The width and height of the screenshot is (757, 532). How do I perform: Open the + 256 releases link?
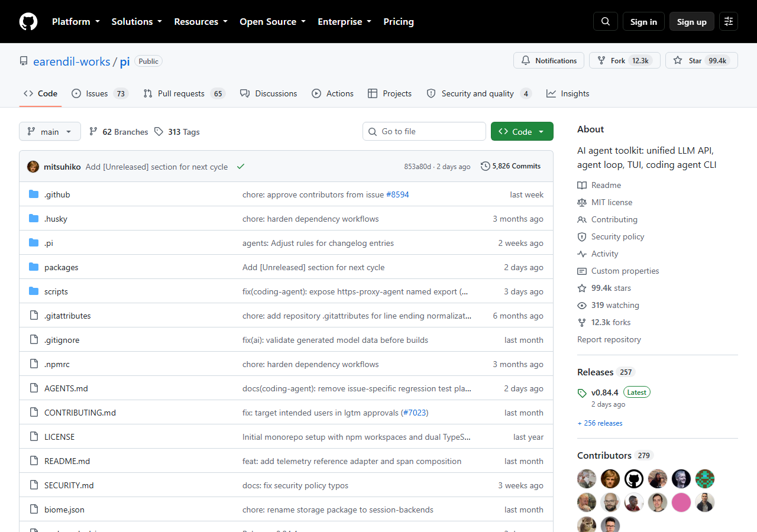tap(600, 423)
